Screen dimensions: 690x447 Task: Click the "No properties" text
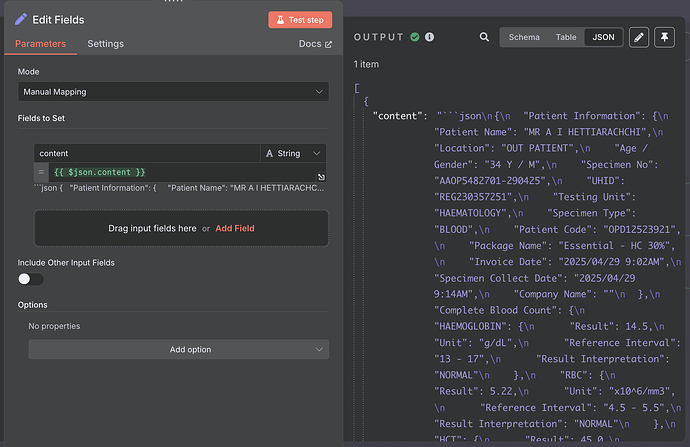(54, 326)
